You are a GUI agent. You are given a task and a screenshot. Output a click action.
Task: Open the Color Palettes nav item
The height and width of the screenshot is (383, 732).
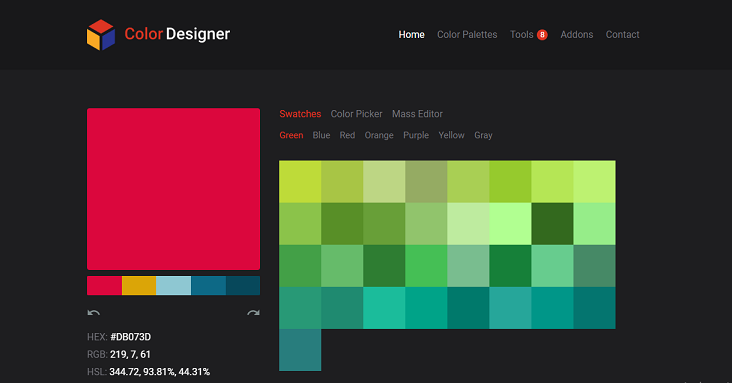(x=467, y=35)
